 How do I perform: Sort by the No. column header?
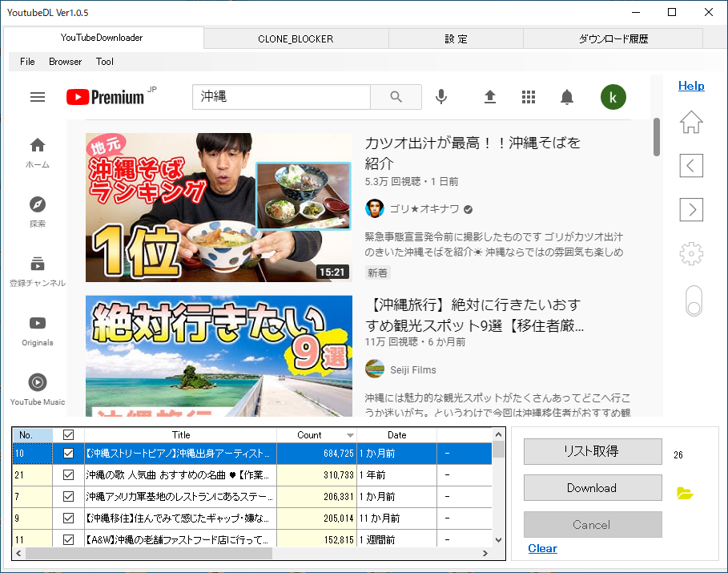[x=33, y=435]
